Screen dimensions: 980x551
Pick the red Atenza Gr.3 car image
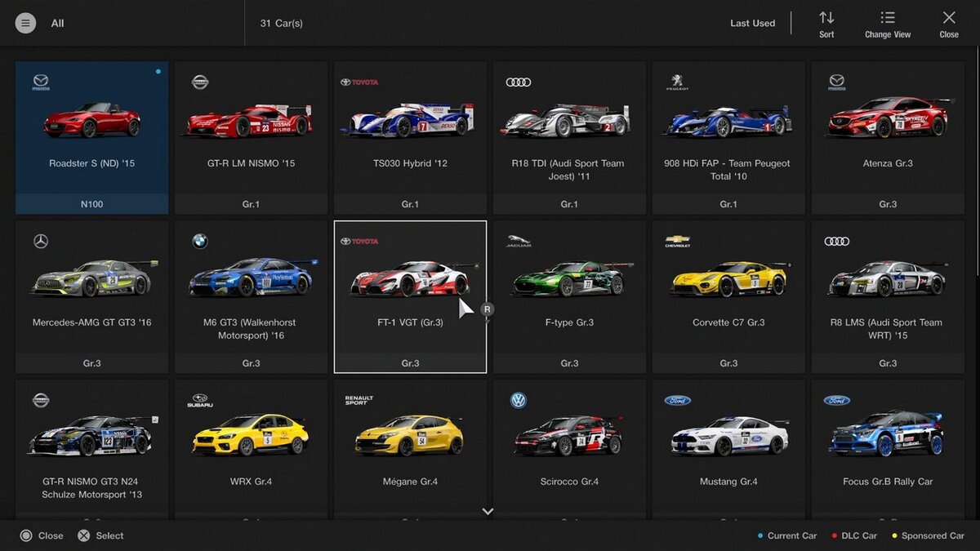coord(889,117)
